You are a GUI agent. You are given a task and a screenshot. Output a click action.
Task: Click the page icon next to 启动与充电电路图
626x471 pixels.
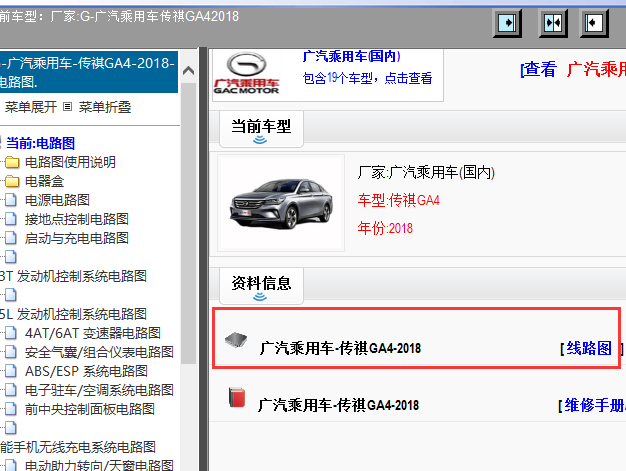point(11,238)
